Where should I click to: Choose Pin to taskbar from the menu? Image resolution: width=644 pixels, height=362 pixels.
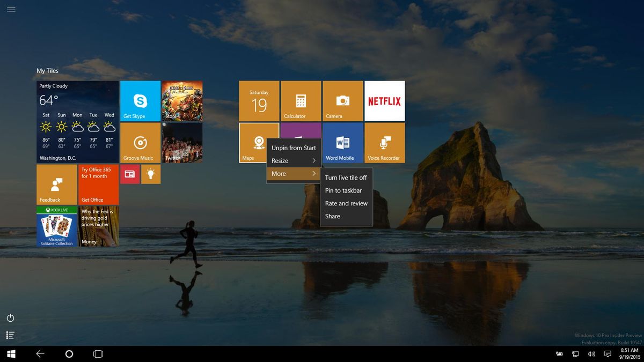pos(344,190)
